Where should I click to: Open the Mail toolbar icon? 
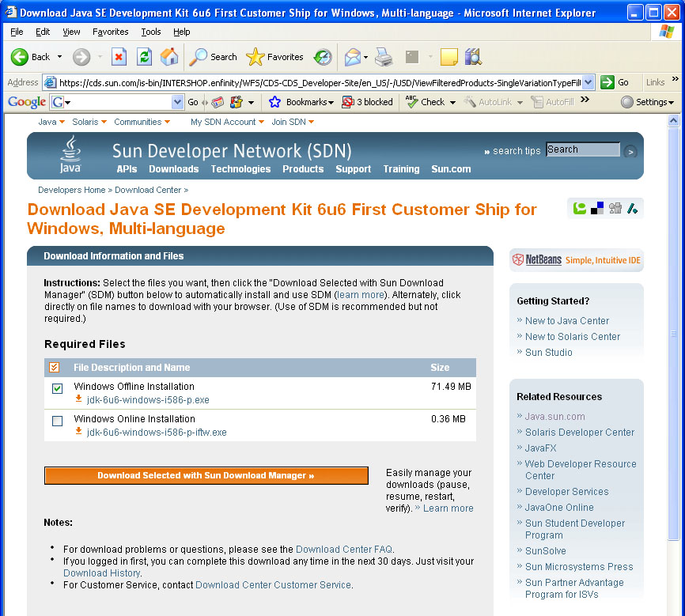click(x=352, y=57)
